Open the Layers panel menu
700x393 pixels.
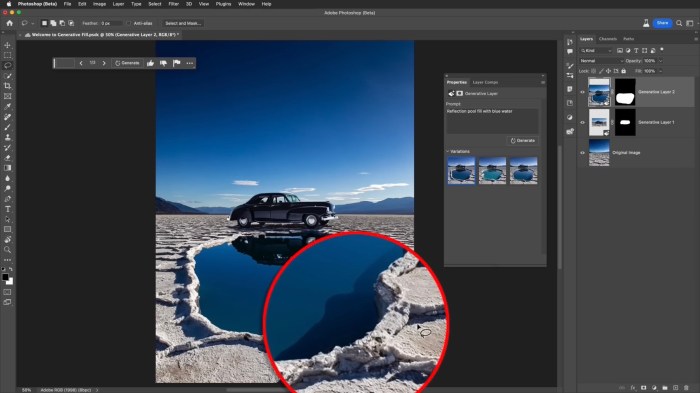[x=696, y=39]
